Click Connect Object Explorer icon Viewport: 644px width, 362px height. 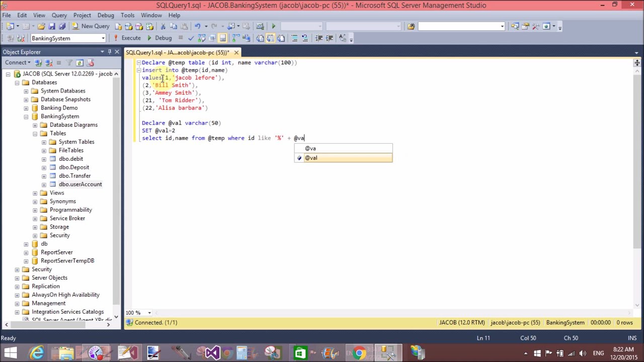point(38,62)
